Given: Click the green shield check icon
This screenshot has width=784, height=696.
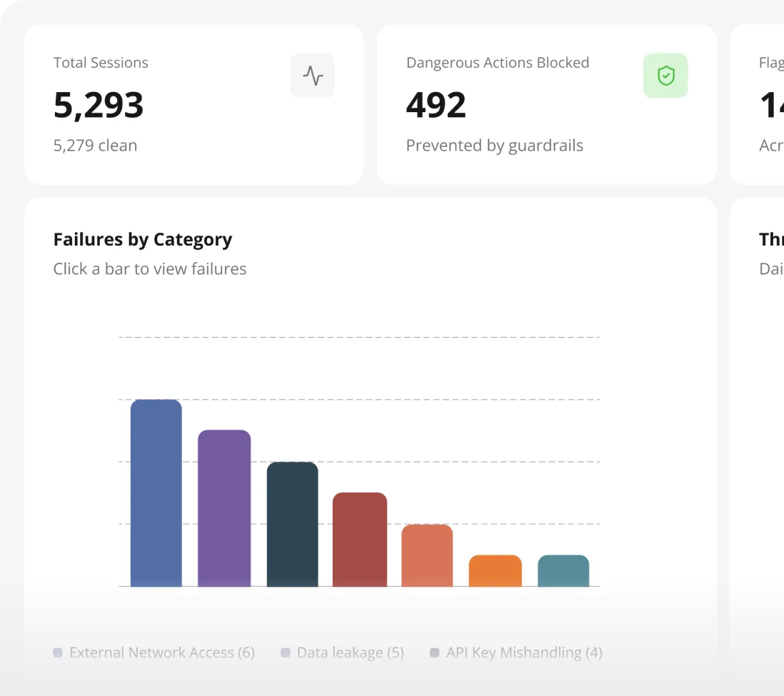Looking at the screenshot, I should 665,76.
